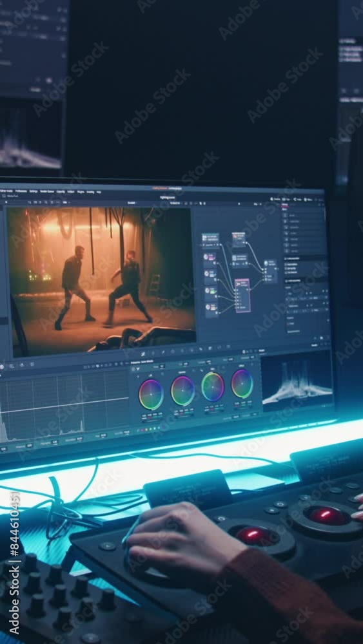Open the Render Queue menu
Screen dimensions: 363x644
pos(47,191)
